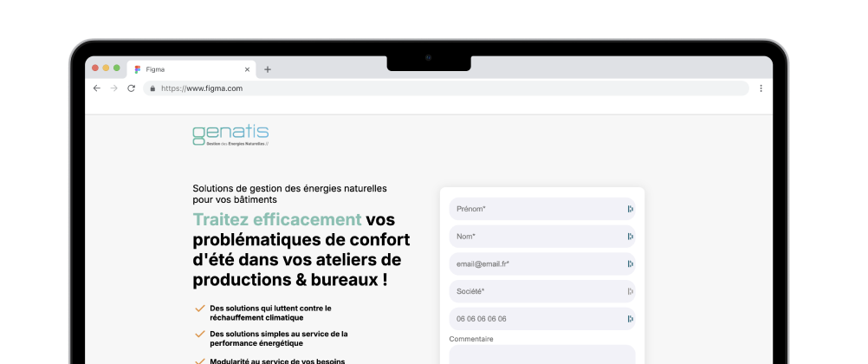The width and height of the screenshot is (868, 364).
Task: Click the autofill icon in the phone number field
Action: [630, 319]
